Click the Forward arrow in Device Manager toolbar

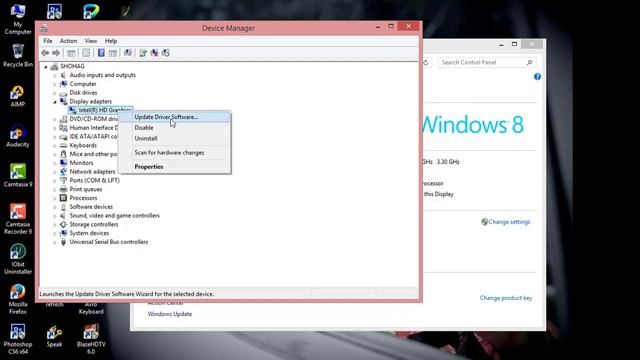point(56,53)
